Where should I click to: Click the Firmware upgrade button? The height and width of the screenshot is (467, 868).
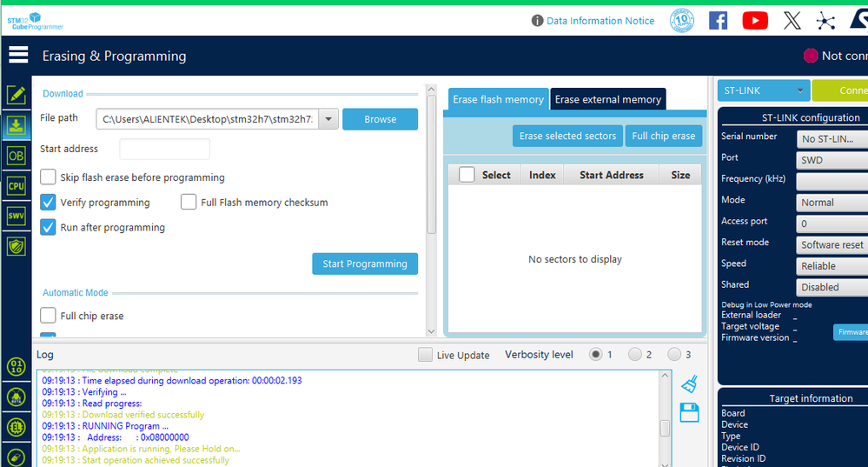(851, 332)
